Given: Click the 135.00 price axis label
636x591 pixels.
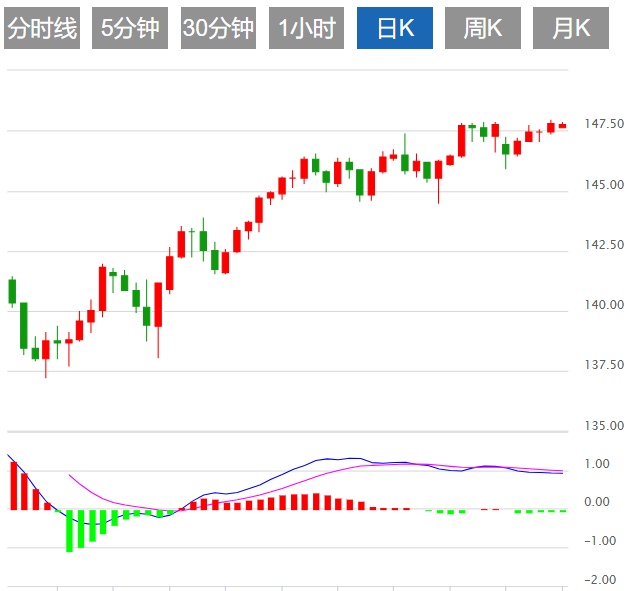Looking at the screenshot, I should [x=604, y=426].
